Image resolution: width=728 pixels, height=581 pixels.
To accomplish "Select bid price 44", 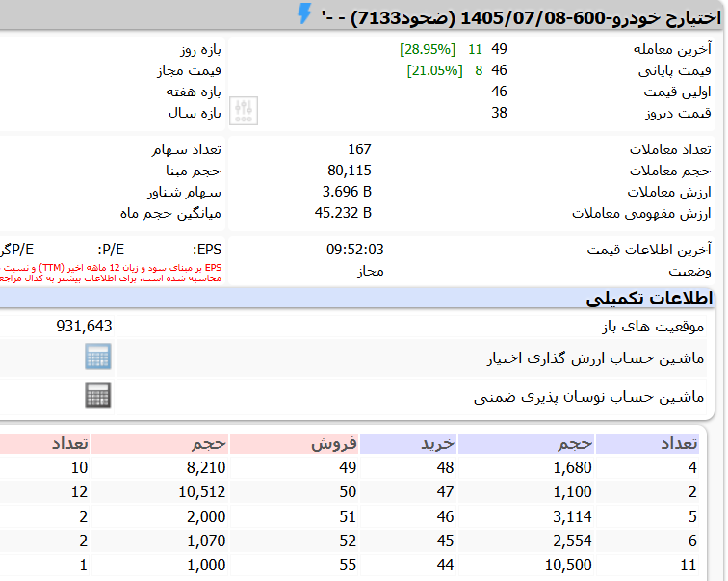I will tap(445, 566).
